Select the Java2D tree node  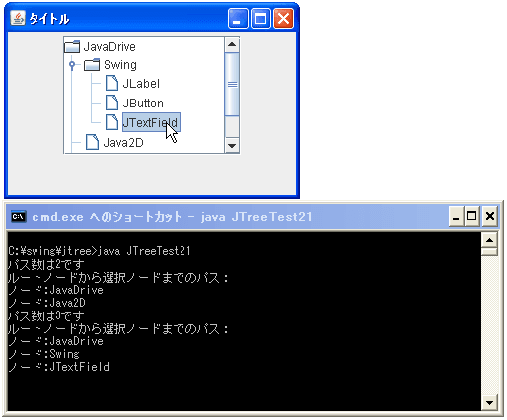point(123,143)
